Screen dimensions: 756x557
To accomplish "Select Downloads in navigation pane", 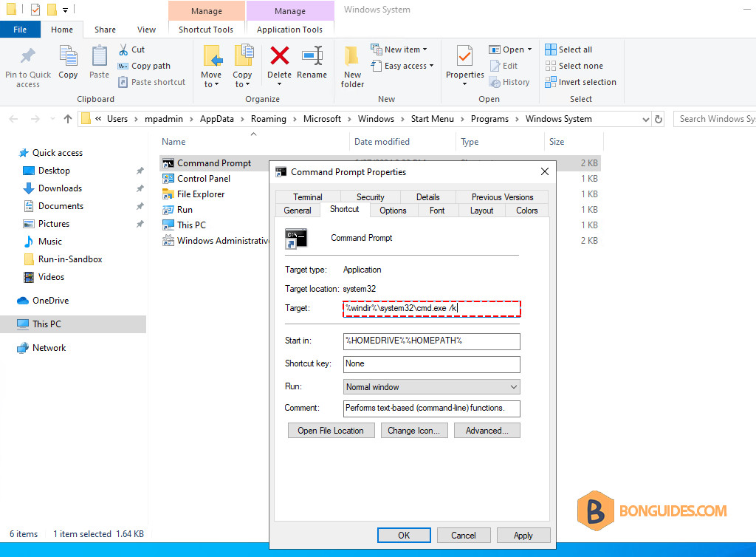I will (61, 188).
